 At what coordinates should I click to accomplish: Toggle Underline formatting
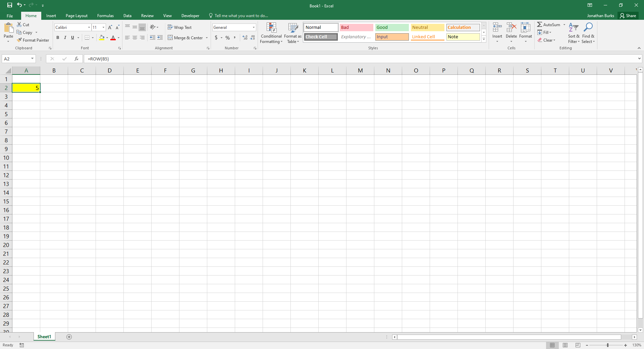pos(72,38)
